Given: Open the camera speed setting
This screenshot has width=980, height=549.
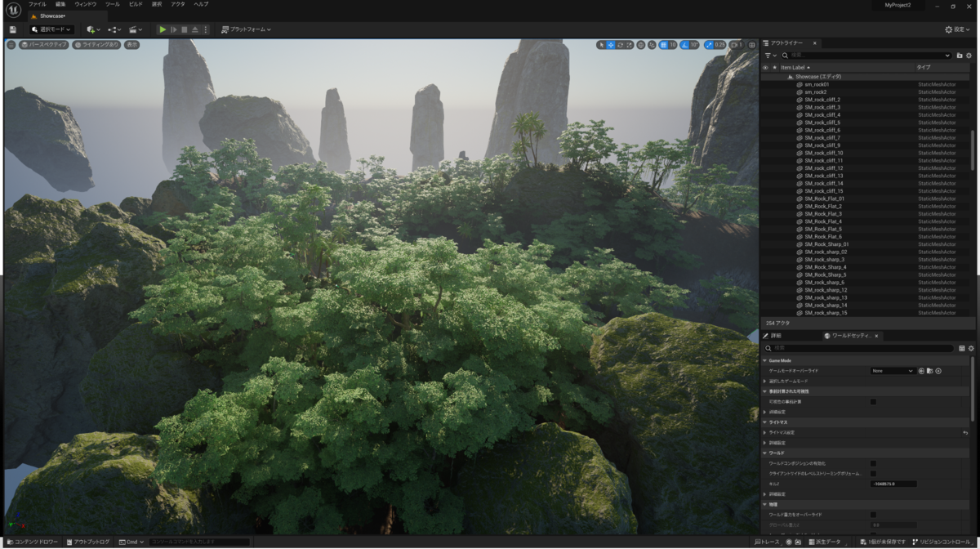Looking at the screenshot, I should 736,45.
